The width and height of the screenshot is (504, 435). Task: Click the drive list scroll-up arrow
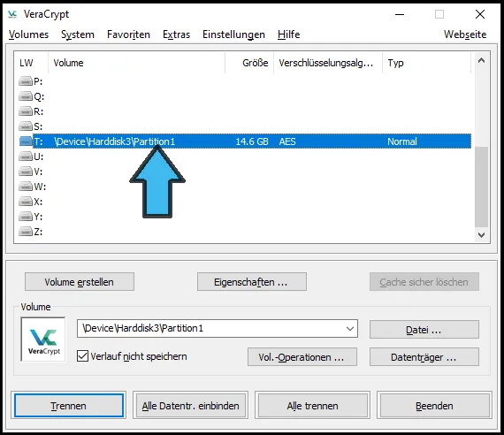[x=481, y=60]
